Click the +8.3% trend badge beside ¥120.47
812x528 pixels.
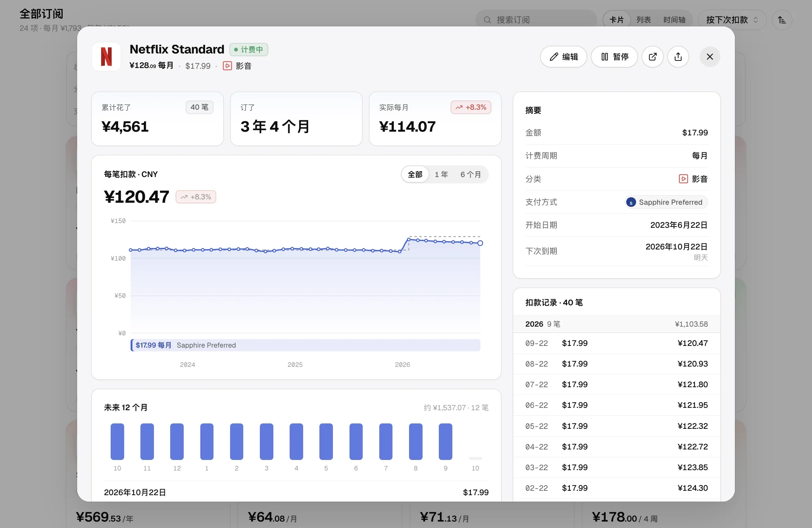click(x=196, y=197)
